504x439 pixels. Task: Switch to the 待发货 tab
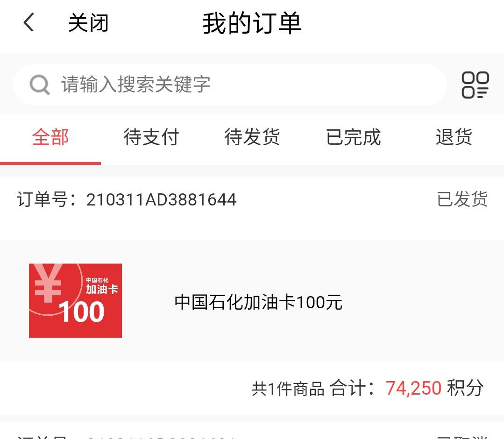[252, 137]
